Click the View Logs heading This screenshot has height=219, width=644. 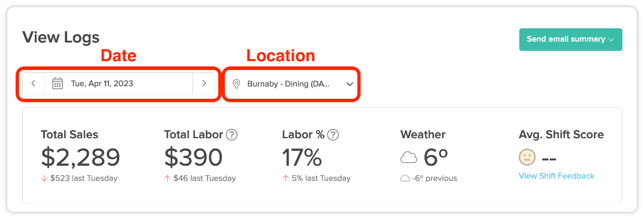point(61,37)
